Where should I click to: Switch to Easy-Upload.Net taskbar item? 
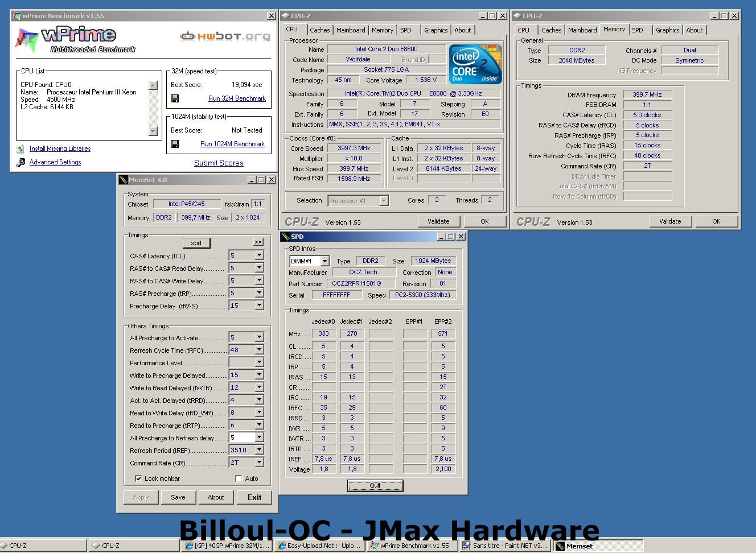[x=319, y=546]
